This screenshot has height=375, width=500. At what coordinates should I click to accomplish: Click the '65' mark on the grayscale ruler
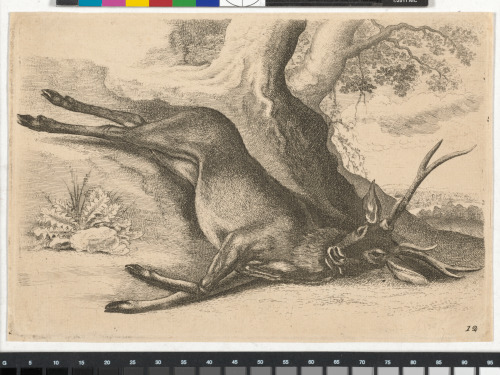337,362
